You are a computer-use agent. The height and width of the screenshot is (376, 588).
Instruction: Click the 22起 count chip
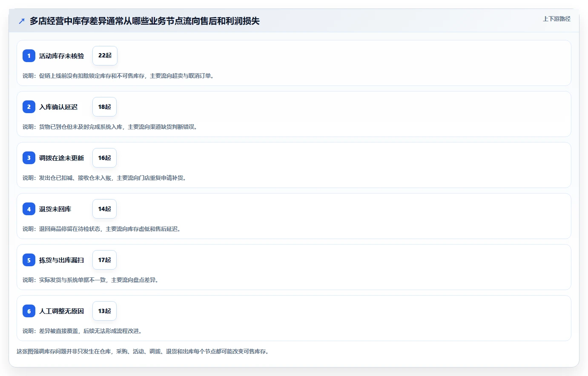105,56
